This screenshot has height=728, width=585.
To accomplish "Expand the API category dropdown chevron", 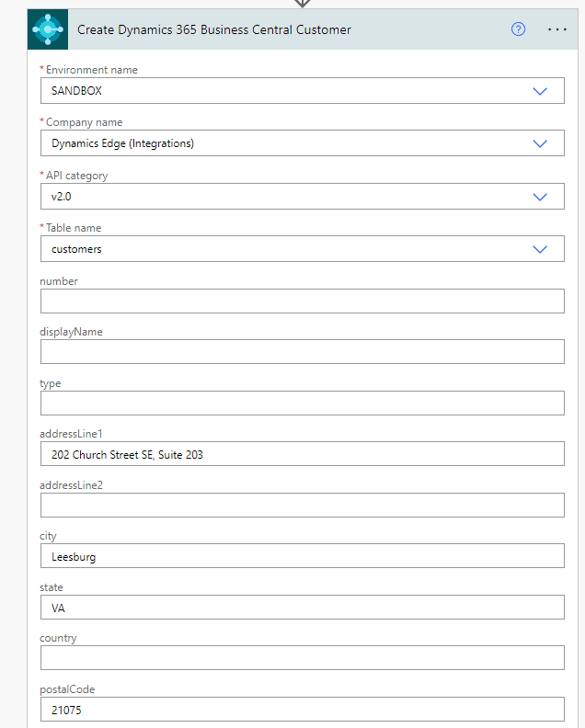I will point(539,197).
